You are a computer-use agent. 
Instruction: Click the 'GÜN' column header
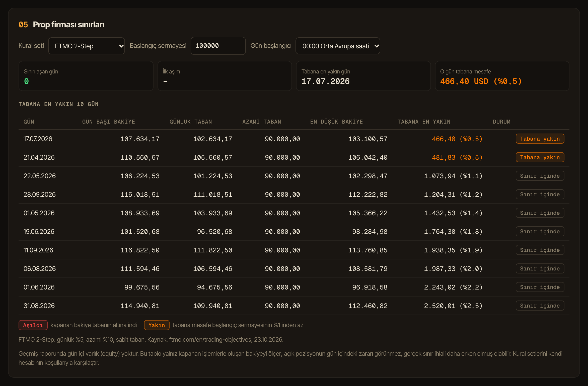pos(29,122)
